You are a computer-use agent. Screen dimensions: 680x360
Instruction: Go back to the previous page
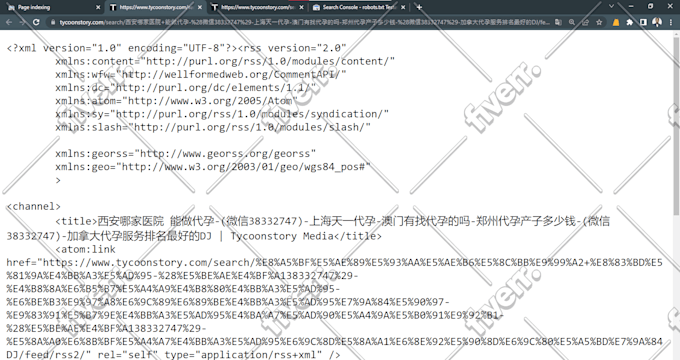[x=9, y=22]
